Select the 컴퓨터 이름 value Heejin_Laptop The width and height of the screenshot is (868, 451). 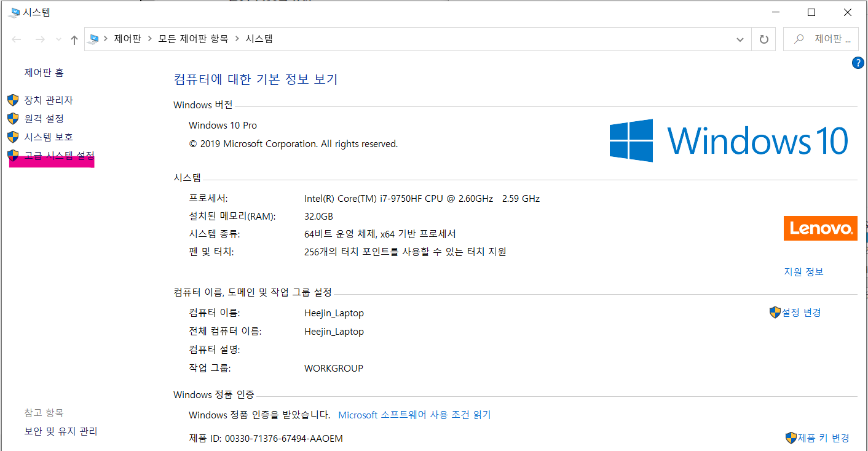coord(334,313)
